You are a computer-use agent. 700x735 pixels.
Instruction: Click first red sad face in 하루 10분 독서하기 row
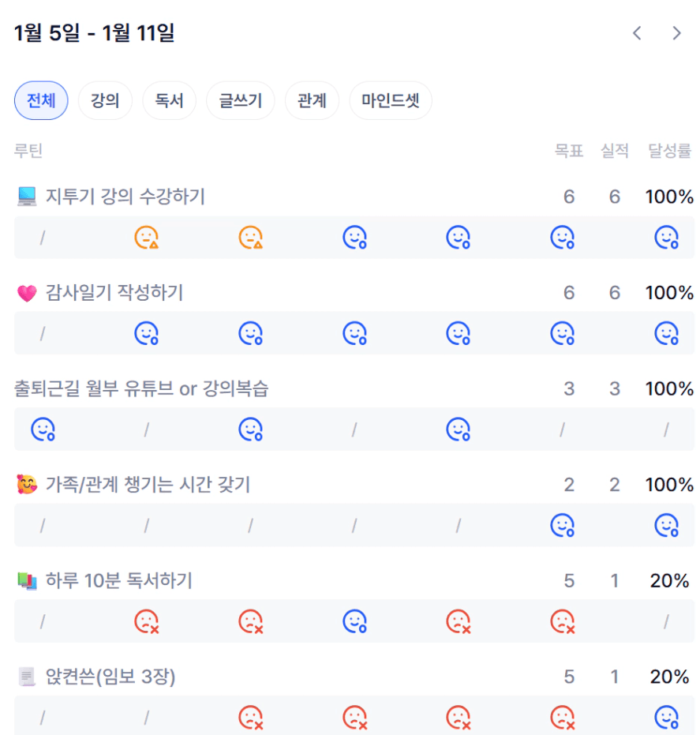pos(146,622)
